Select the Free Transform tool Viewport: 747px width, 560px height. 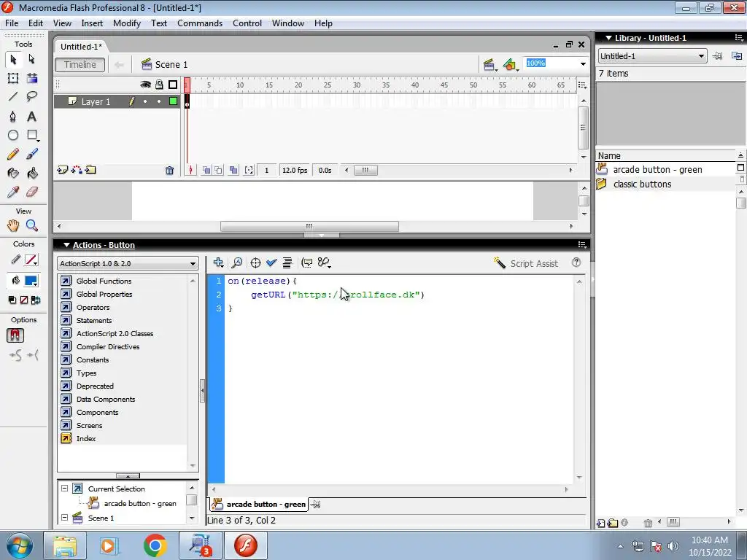coord(13,78)
